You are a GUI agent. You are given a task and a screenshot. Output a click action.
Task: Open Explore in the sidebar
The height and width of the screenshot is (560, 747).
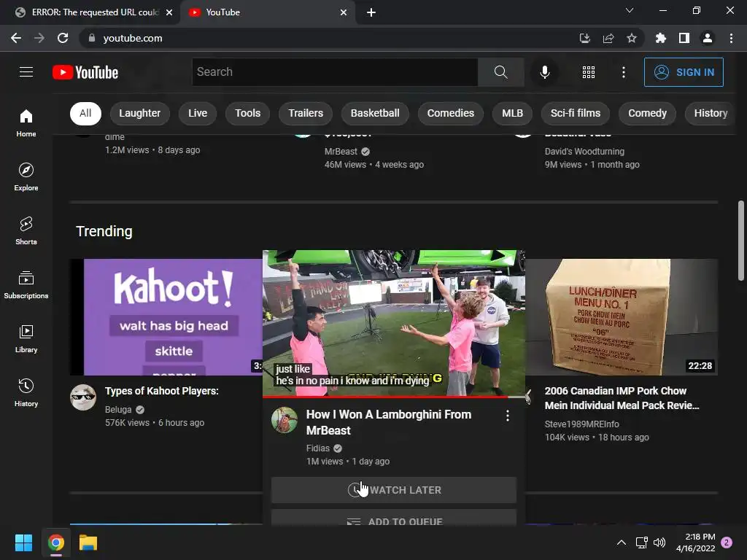click(26, 176)
